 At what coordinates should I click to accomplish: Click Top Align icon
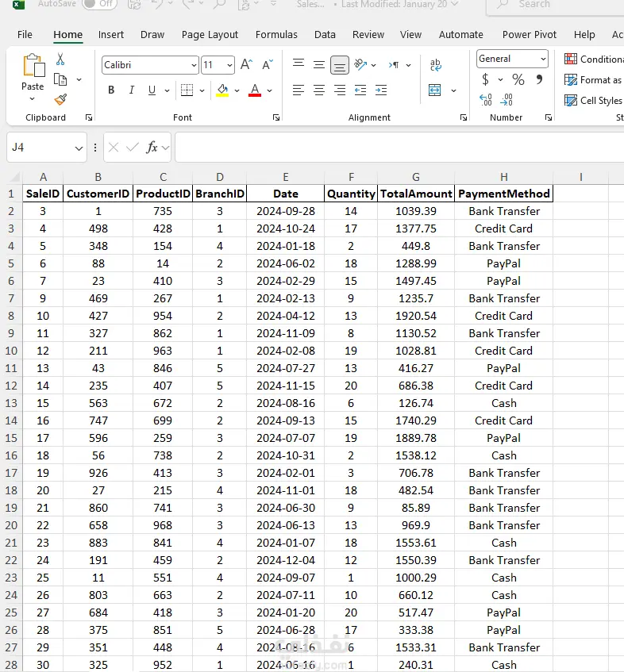pos(299,64)
